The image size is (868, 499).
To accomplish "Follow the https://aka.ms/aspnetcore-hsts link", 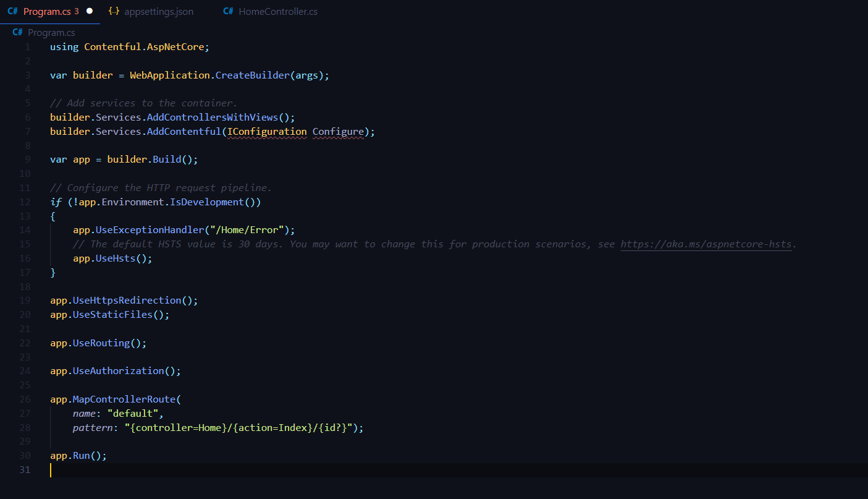I will pyautogui.click(x=706, y=244).
